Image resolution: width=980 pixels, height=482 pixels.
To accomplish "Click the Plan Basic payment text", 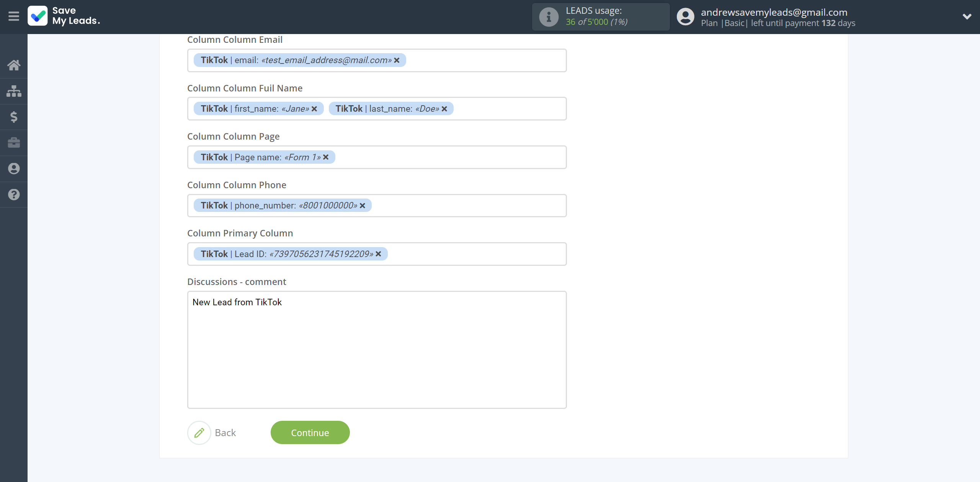I will tap(778, 23).
